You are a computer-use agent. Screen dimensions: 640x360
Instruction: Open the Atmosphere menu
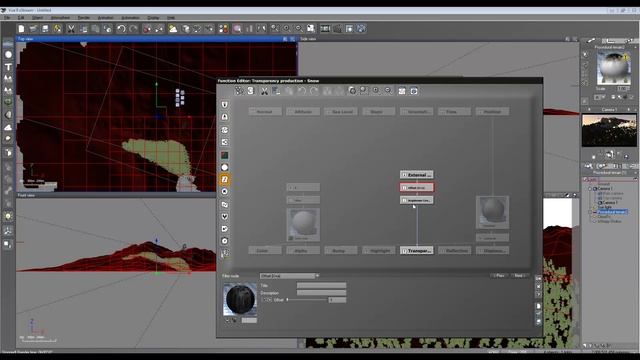60,18
